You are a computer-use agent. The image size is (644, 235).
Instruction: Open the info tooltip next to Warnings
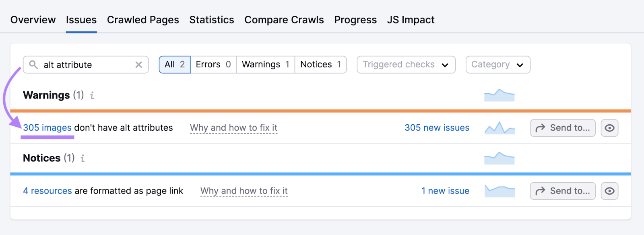pyautogui.click(x=92, y=96)
